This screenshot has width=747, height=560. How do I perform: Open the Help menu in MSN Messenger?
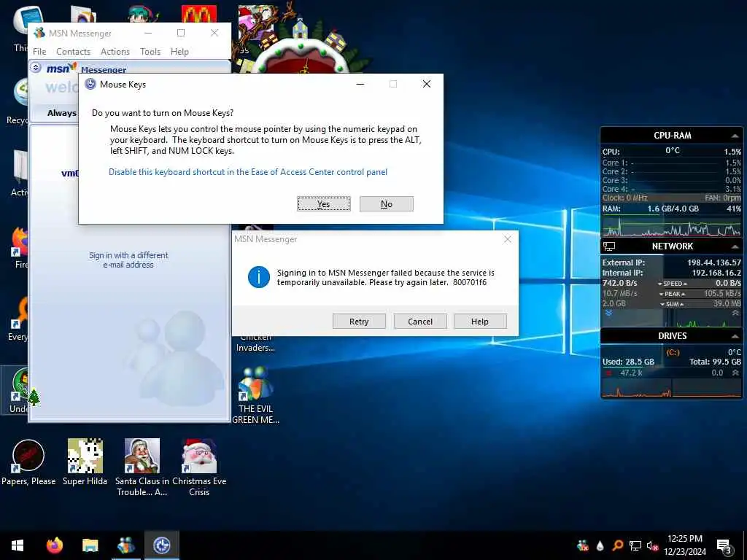(x=179, y=52)
